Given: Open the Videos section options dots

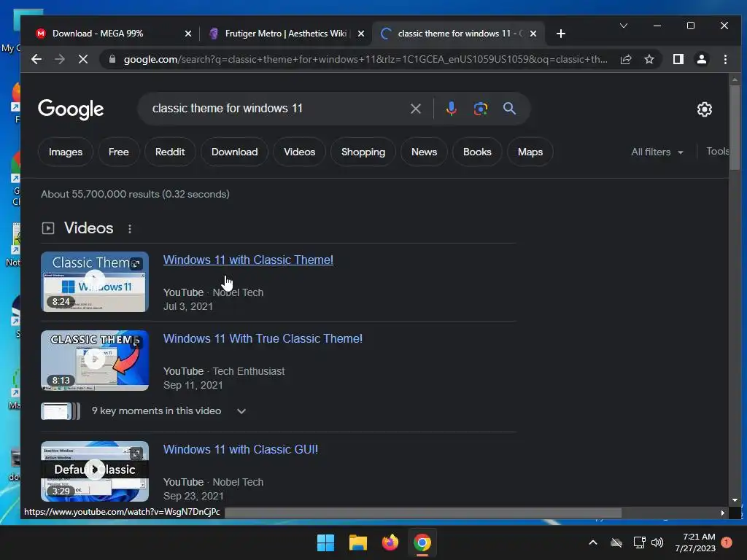Looking at the screenshot, I should point(130,228).
